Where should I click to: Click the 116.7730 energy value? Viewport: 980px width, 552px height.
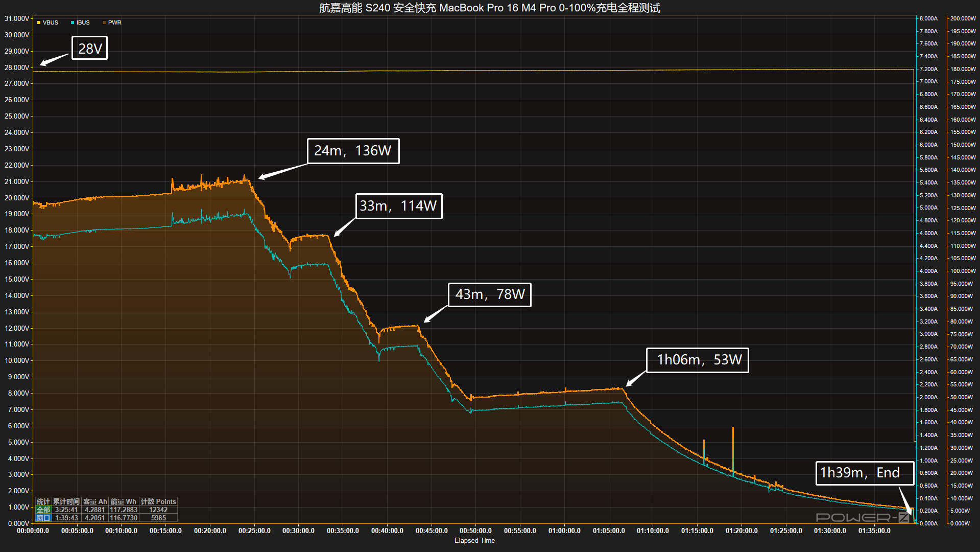[124, 518]
